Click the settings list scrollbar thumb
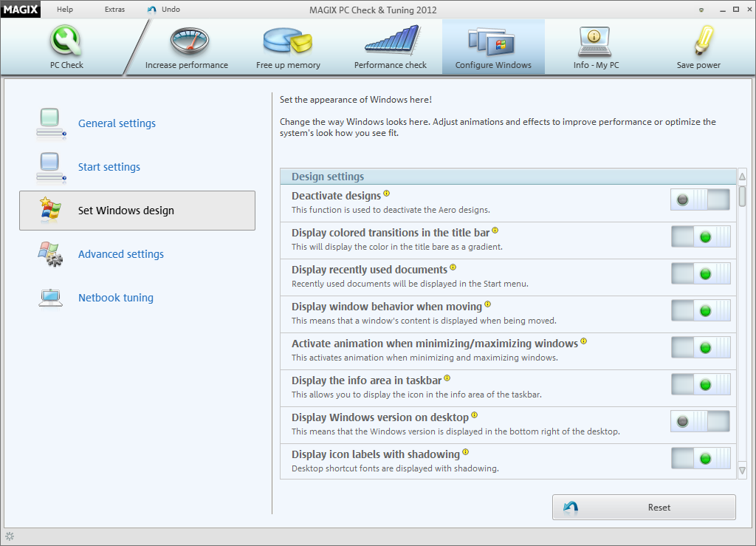This screenshot has width=756, height=546. [x=743, y=197]
